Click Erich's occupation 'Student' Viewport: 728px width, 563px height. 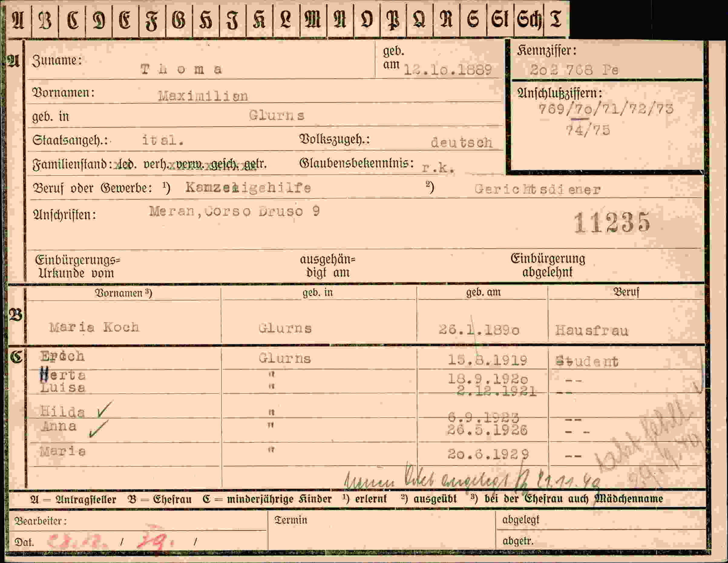[587, 361]
